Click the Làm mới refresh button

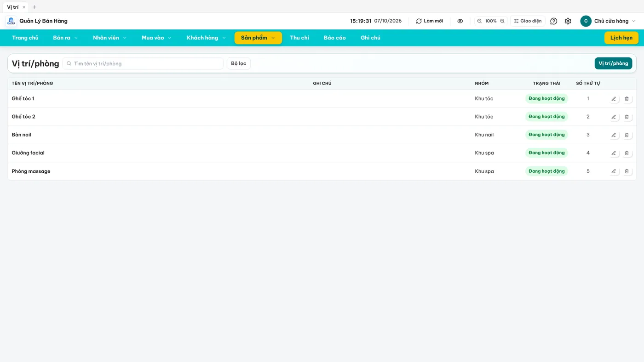click(430, 21)
